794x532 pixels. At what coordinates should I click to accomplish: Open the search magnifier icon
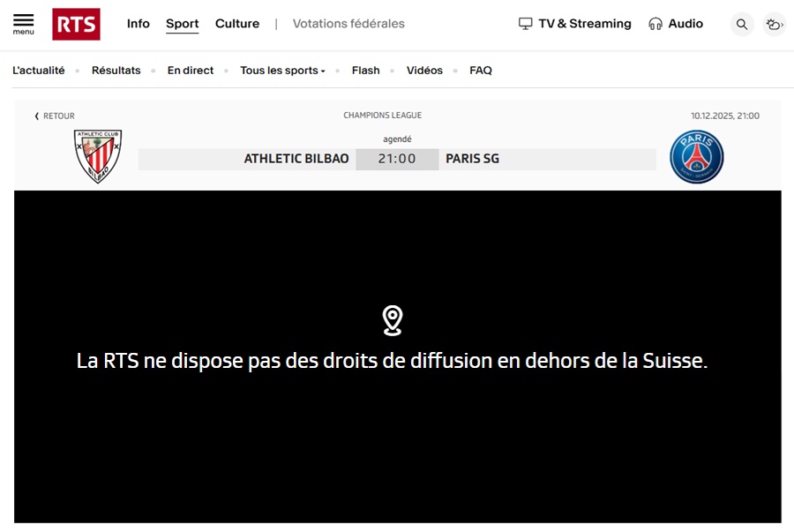741,24
